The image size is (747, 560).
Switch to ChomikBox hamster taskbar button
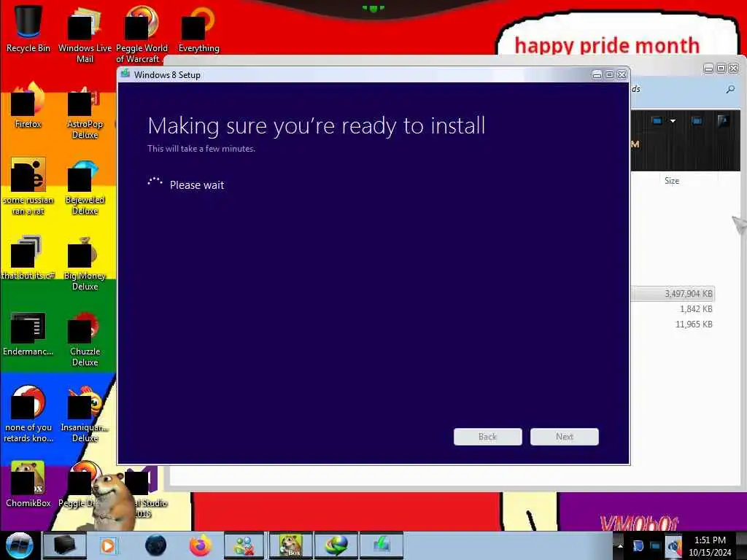point(290,545)
